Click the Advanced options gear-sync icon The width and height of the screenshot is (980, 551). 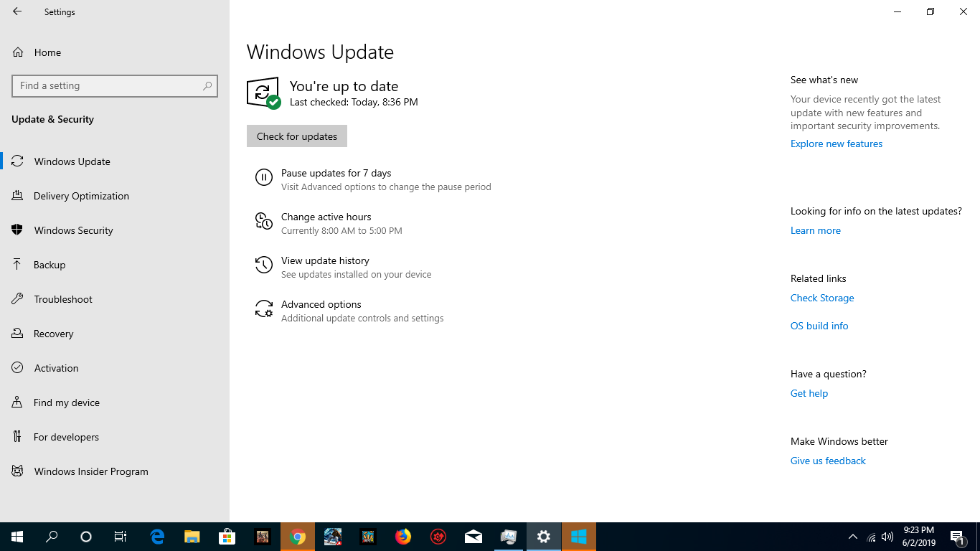pyautogui.click(x=264, y=309)
